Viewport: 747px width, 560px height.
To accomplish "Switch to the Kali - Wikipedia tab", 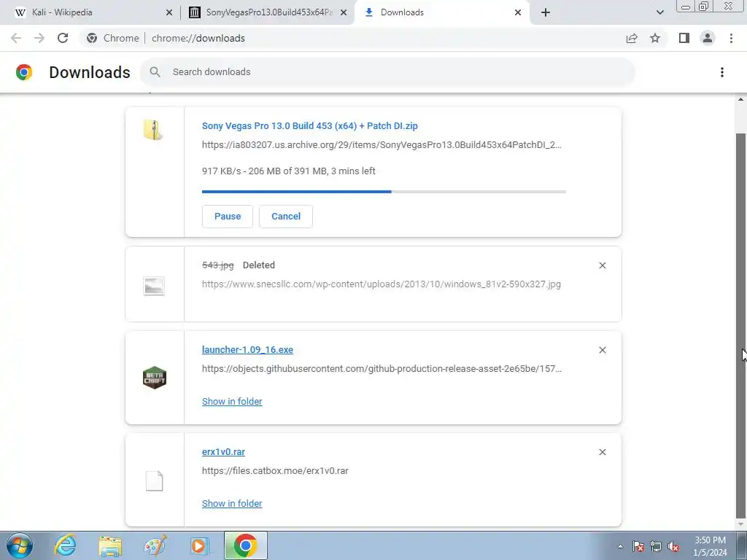I will [x=90, y=12].
